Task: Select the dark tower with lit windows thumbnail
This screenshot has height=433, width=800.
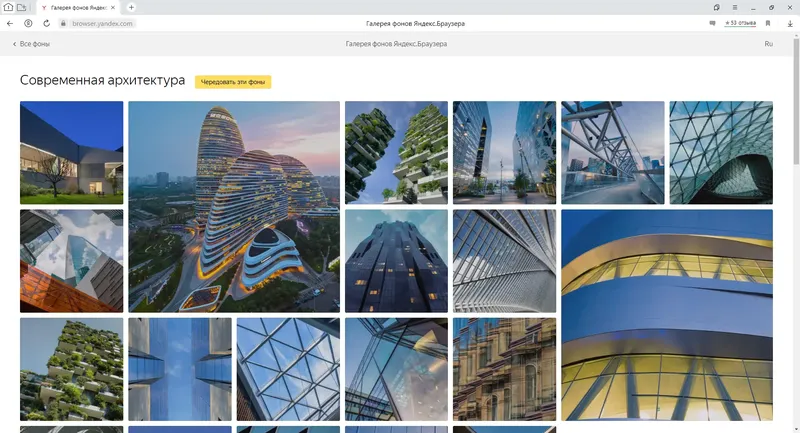Action: click(x=396, y=261)
